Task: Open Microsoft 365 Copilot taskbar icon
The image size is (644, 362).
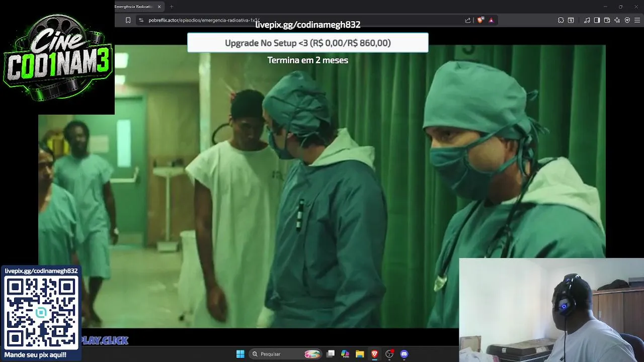Action: click(345, 354)
